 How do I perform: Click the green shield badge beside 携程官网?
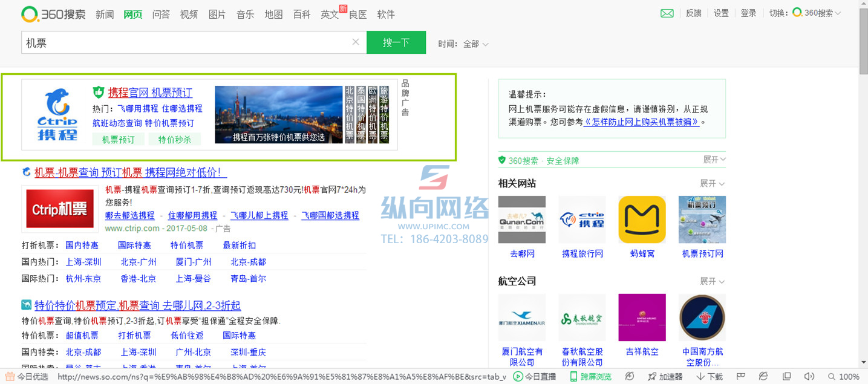coord(99,93)
